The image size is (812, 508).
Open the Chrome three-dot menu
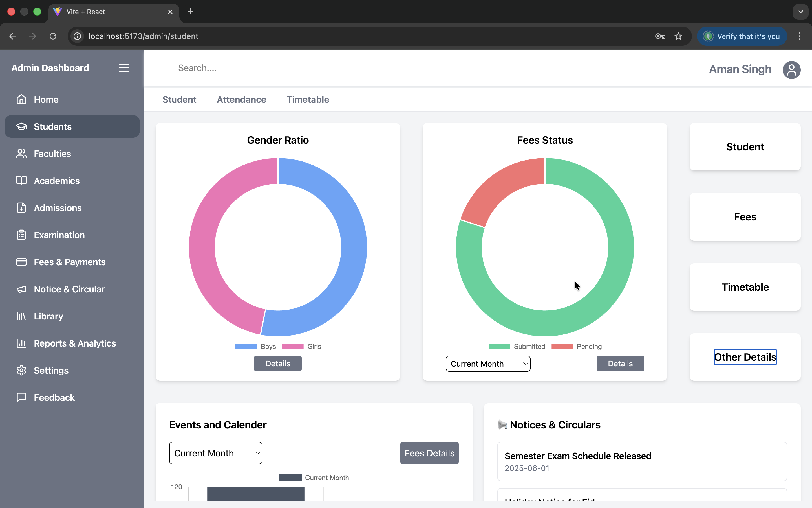[x=800, y=36]
